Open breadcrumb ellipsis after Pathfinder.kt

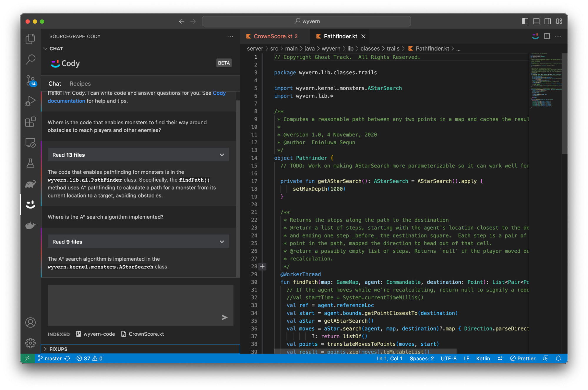click(458, 49)
